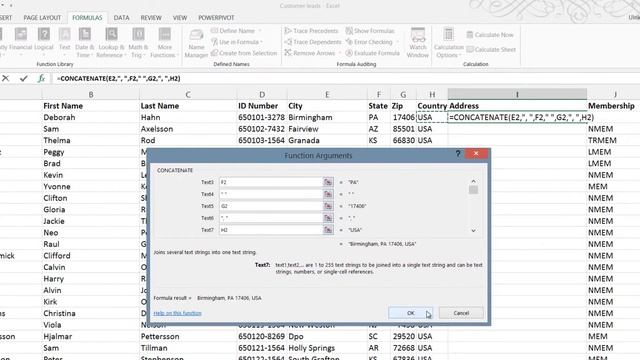Switch to the Data tab
This screenshot has height=360, width=640.
(x=121, y=18)
